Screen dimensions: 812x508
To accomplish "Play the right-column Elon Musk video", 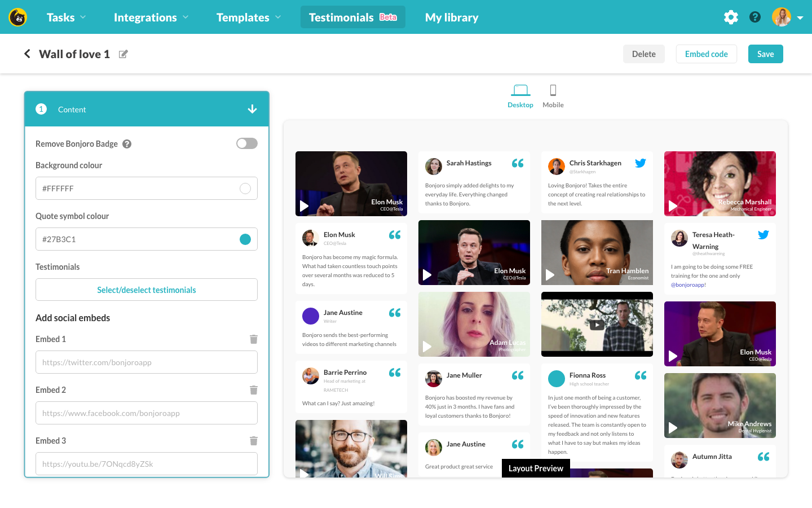I will (x=673, y=356).
